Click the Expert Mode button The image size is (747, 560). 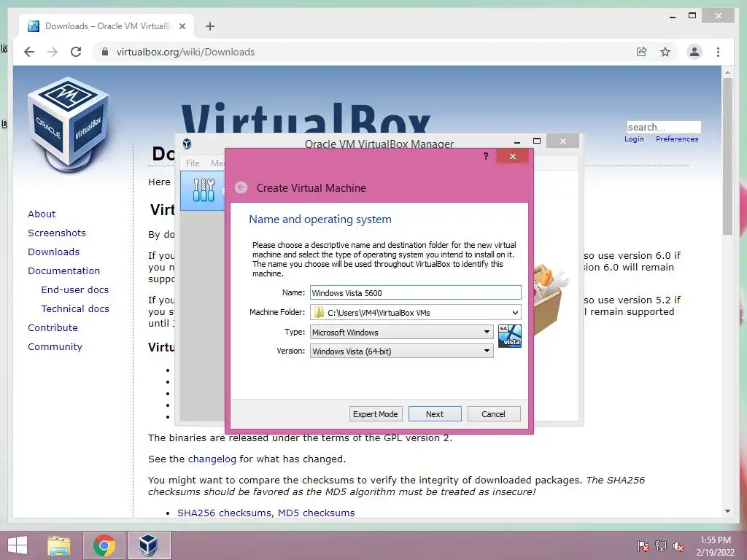(376, 414)
